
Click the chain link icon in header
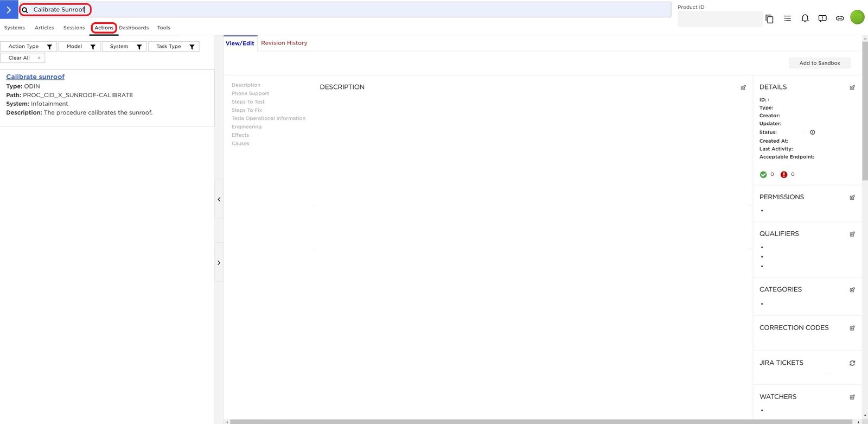pyautogui.click(x=840, y=18)
